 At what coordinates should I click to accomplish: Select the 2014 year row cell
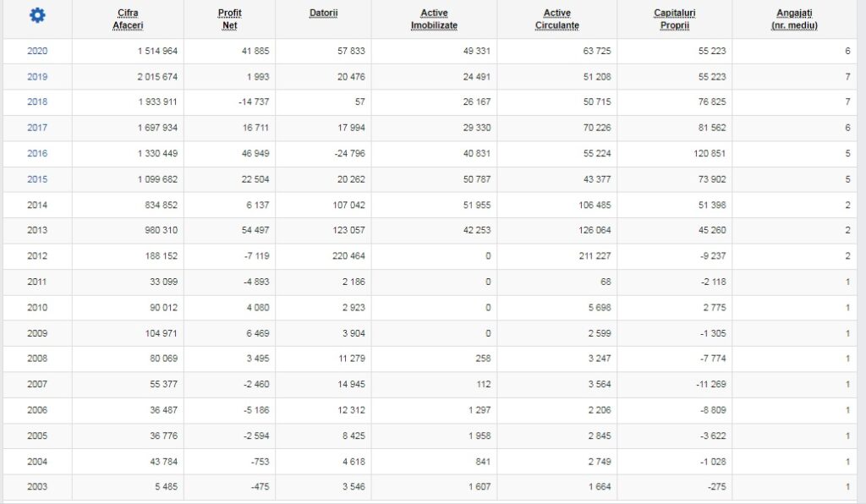tap(37, 205)
